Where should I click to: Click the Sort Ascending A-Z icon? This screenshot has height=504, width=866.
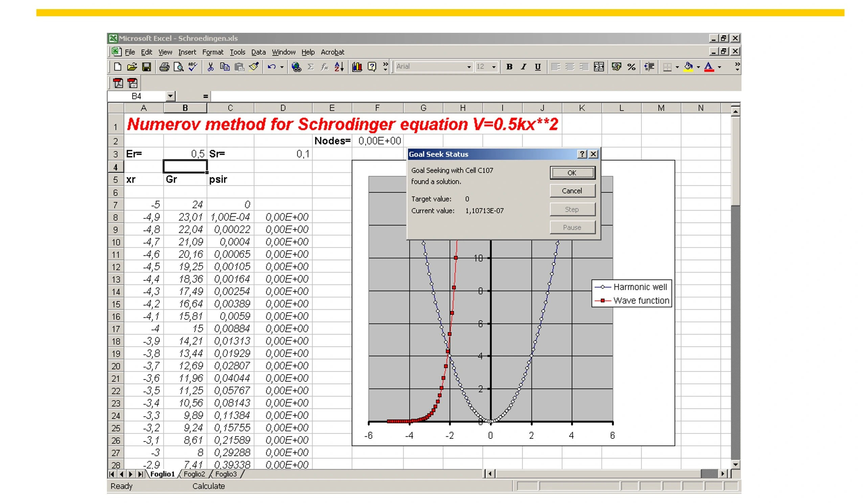coord(339,67)
